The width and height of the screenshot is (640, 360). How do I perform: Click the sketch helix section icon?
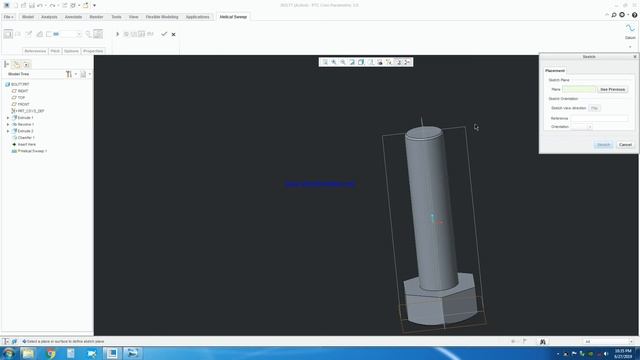tap(29, 34)
